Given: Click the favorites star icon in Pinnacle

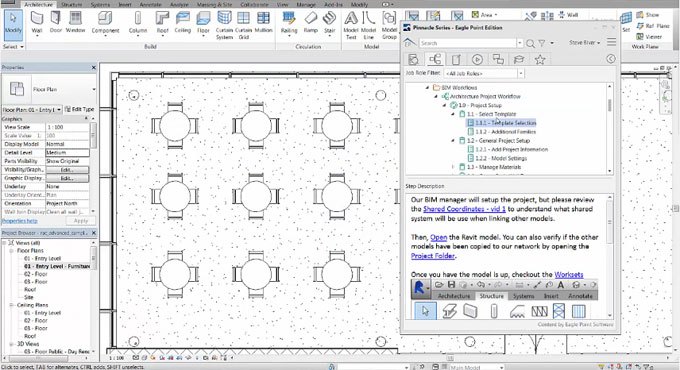Looking at the screenshot, I should tap(539, 59).
